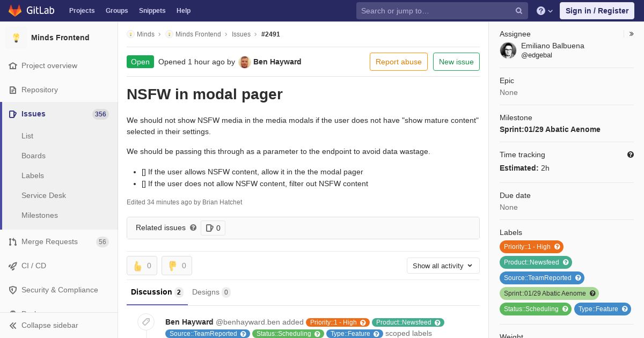The height and width of the screenshot is (338, 644).
Task: Open the Service Desk sidebar item
Action: tap(43, 195)
